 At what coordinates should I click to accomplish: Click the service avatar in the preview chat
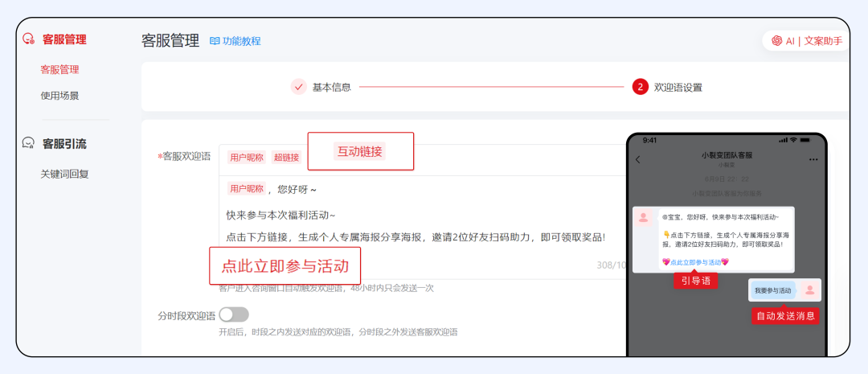click(x=643, y=218)
